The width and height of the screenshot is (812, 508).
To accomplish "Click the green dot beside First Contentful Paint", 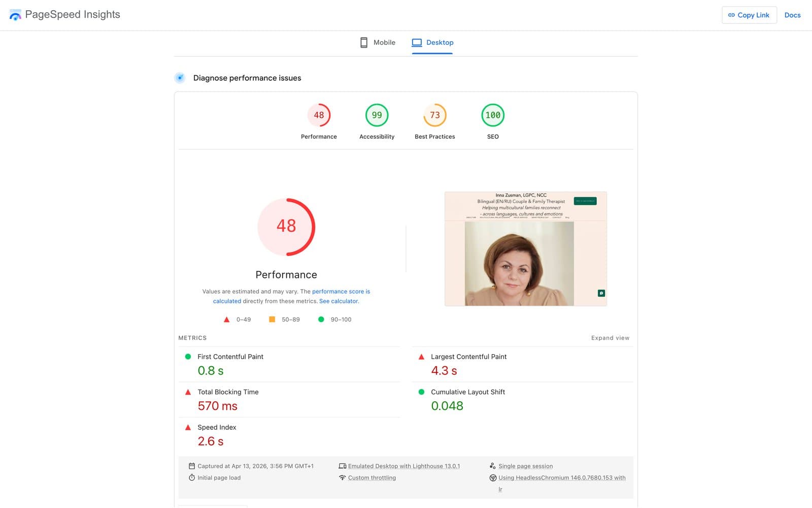I will pos(188,357).
